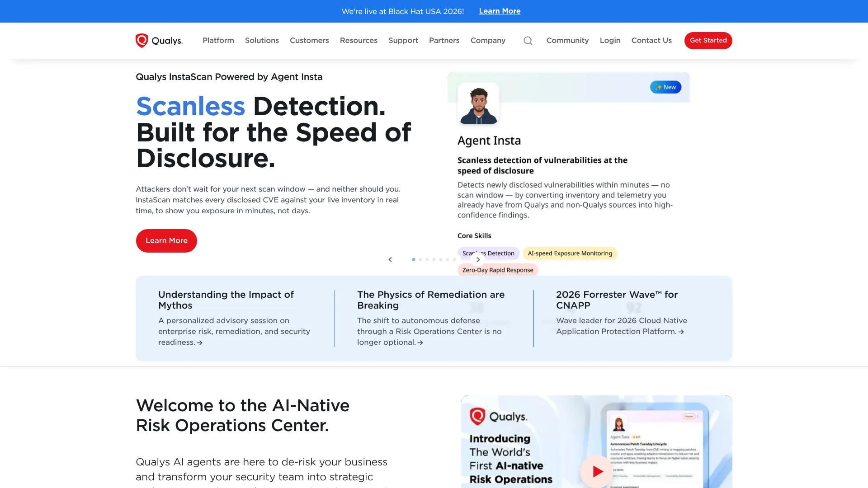Image resolution: width=868 pixels, height=488 pixels.
Task: Click the Agent Insta avatar picture
Action: [478, 103]
